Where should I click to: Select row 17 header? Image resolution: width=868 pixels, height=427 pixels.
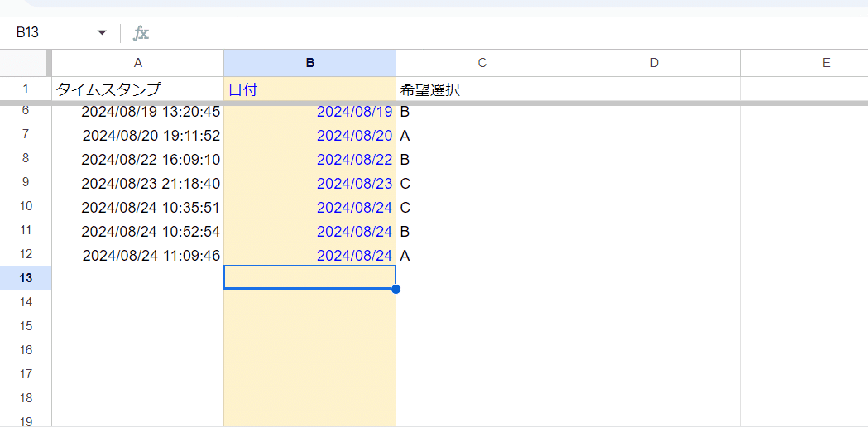pos(26,374)
